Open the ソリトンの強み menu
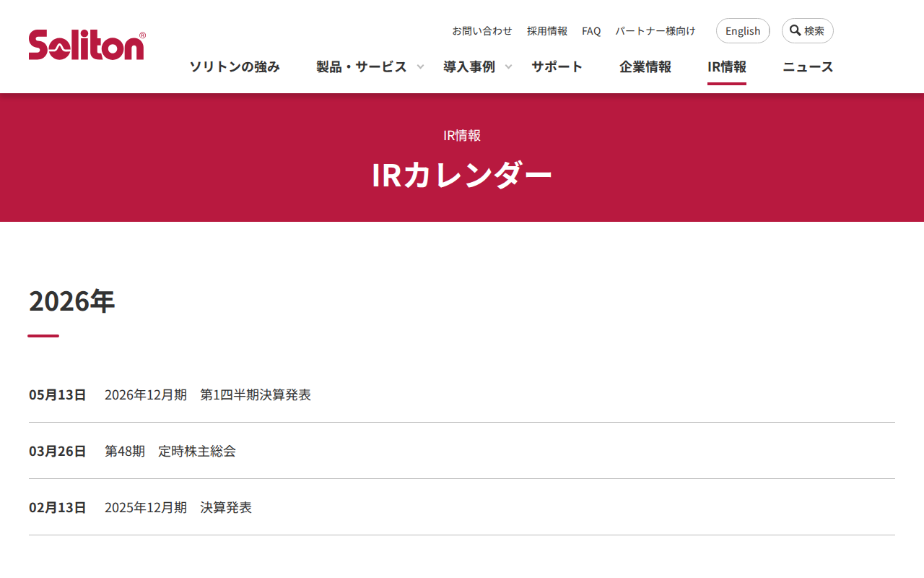 click(x=235, y=66)
